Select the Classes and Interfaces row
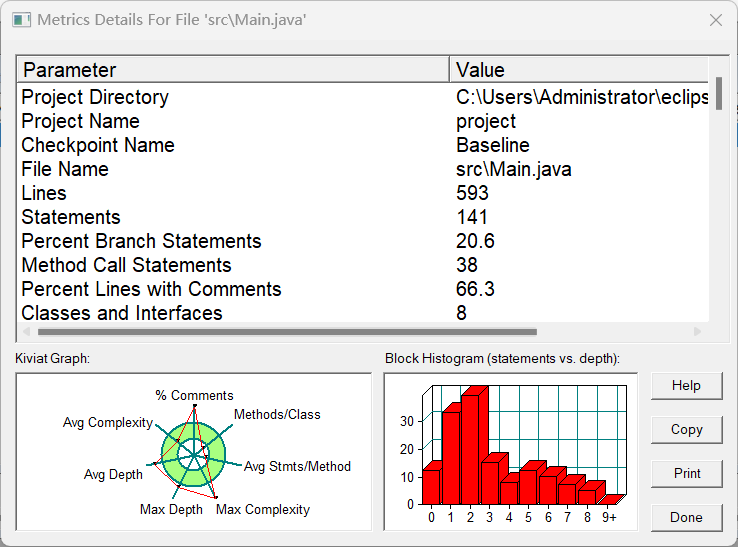This screenshot has height=547, width=738. pos(362,313)
